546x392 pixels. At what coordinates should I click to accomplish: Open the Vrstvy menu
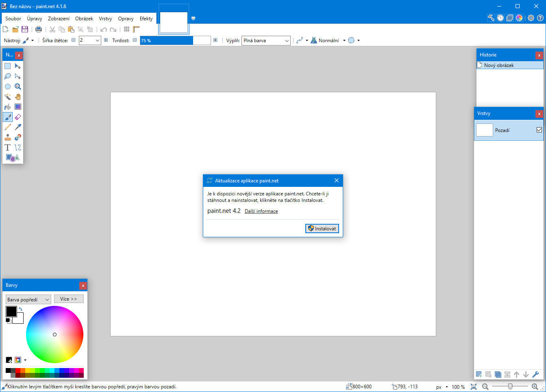[105, 18]
